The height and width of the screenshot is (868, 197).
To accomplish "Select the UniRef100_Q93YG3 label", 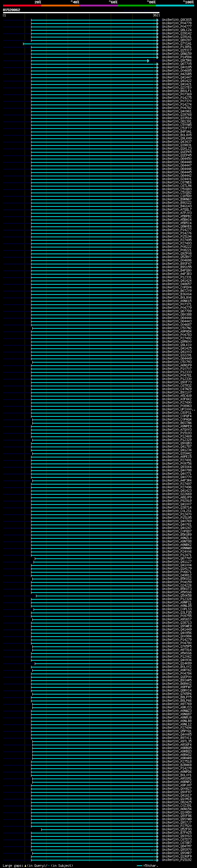I will [176, 836].
